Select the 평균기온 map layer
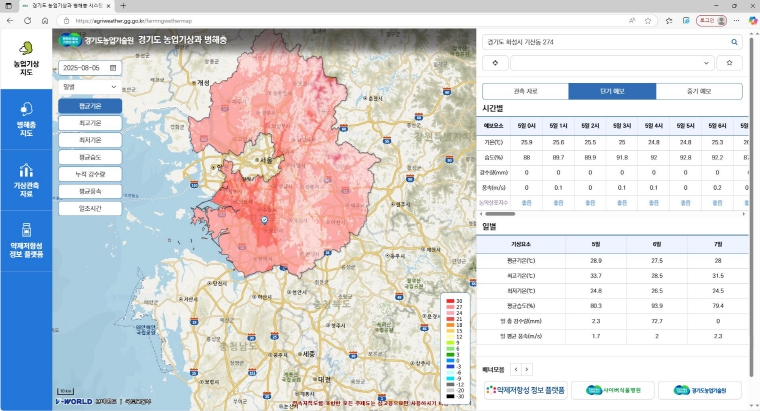Image resolution: width=760 pixels, height=411 pixels. coord(91,106)
